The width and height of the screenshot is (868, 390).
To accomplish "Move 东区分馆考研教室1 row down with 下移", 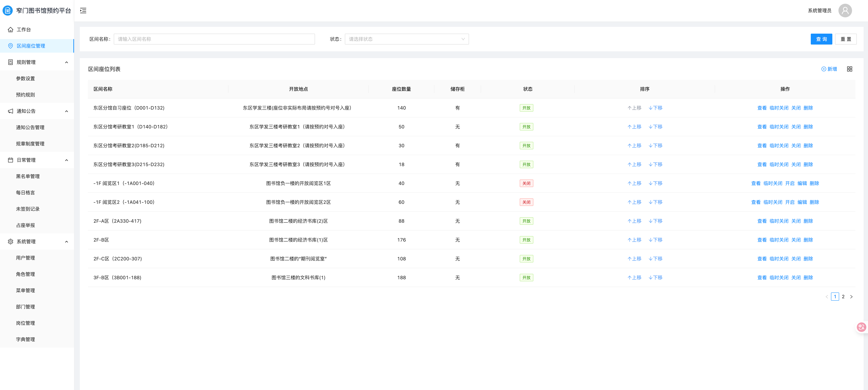I will pos(655,127).
